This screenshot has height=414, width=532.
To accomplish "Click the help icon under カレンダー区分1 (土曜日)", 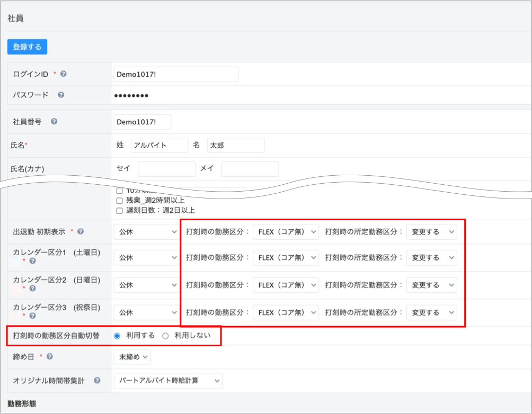I will [x=33, y=261].
